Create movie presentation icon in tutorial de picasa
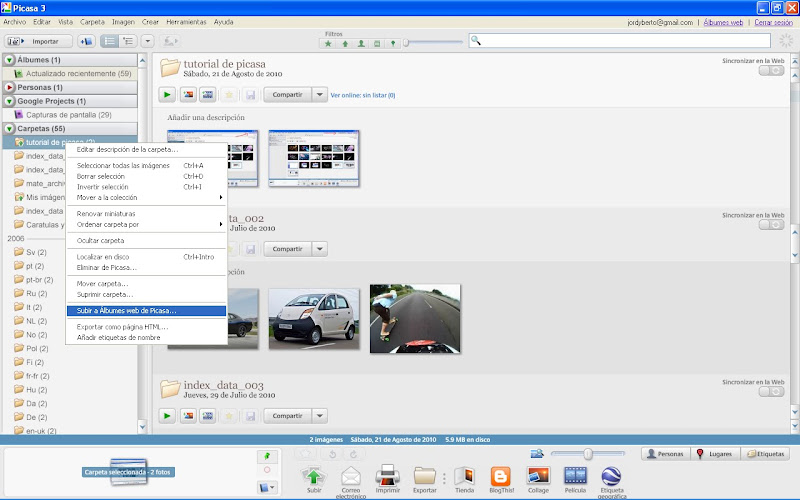The height and width of the screenshot is (500, 800). 208,94
